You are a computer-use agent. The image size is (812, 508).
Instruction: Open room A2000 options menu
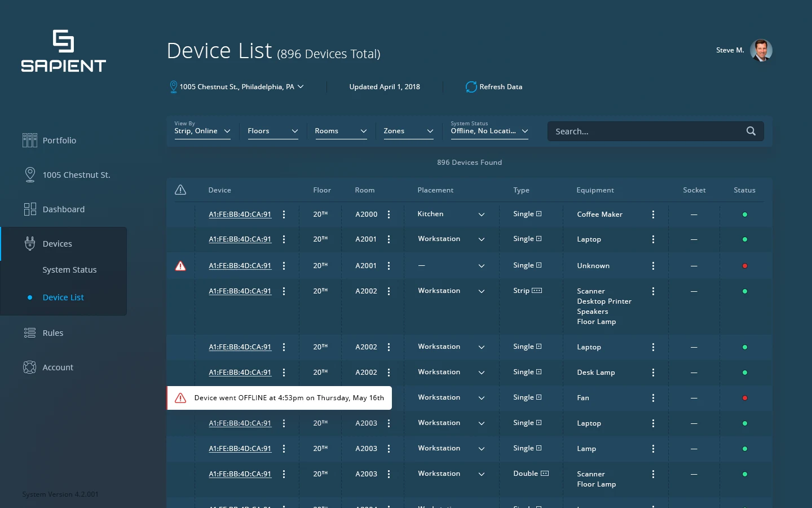(x=389, y=214)
